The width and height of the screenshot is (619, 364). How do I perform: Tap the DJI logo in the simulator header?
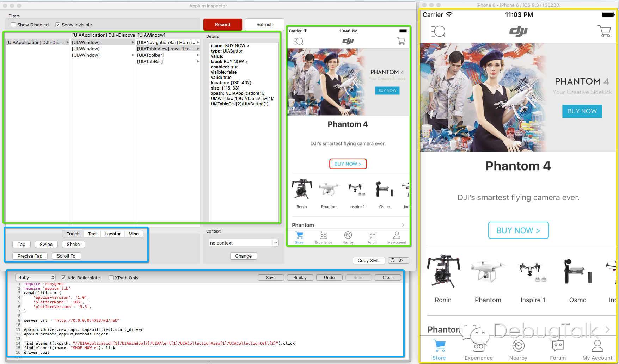[x=518, y=31]
